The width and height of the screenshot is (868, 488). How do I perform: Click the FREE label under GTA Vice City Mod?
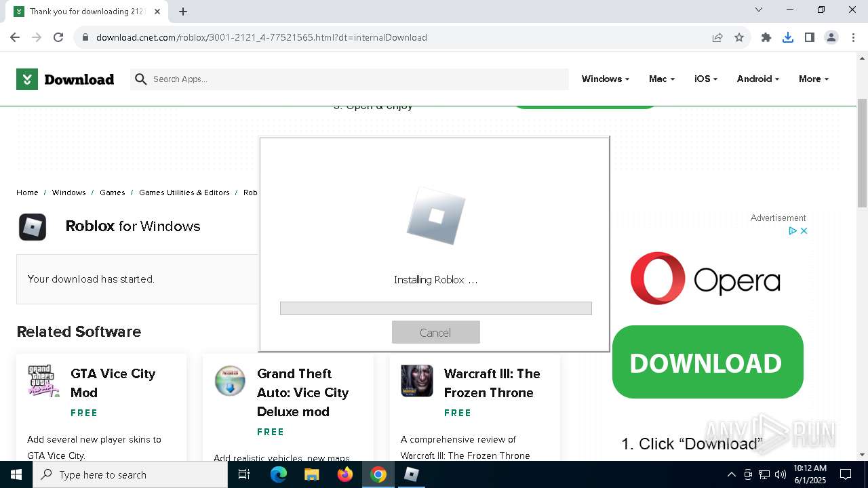pyautogui.click(x=84, y=413)
